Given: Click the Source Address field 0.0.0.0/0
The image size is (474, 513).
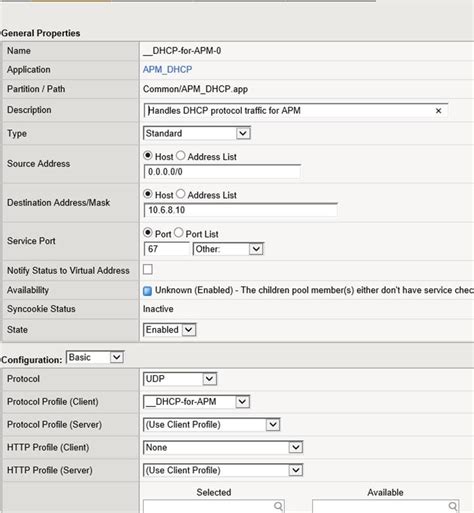Looking at the screenshot, I should [x=222, y=172].
